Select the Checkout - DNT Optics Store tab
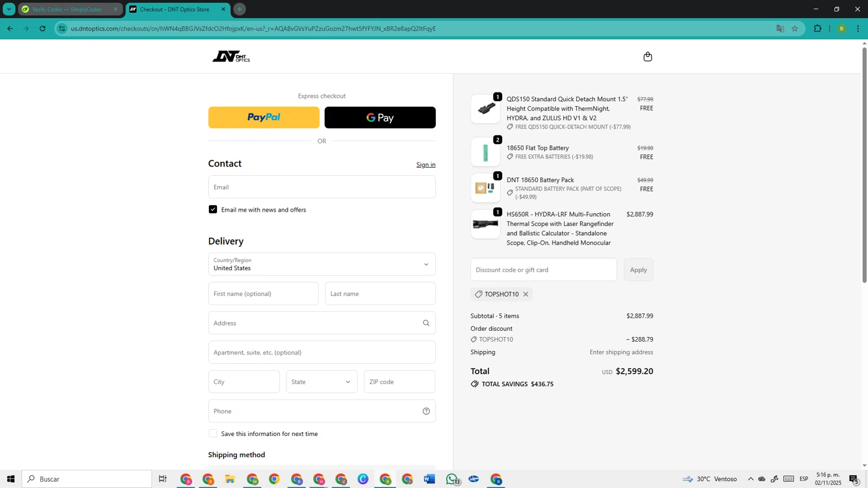The width and height of the screenshot is (868, 488). [178, 9]
